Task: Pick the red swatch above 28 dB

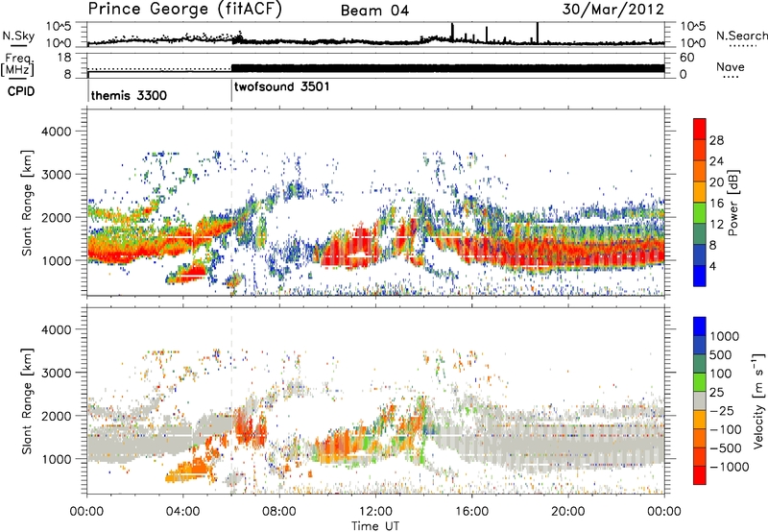Action: (x=700, y=130)
